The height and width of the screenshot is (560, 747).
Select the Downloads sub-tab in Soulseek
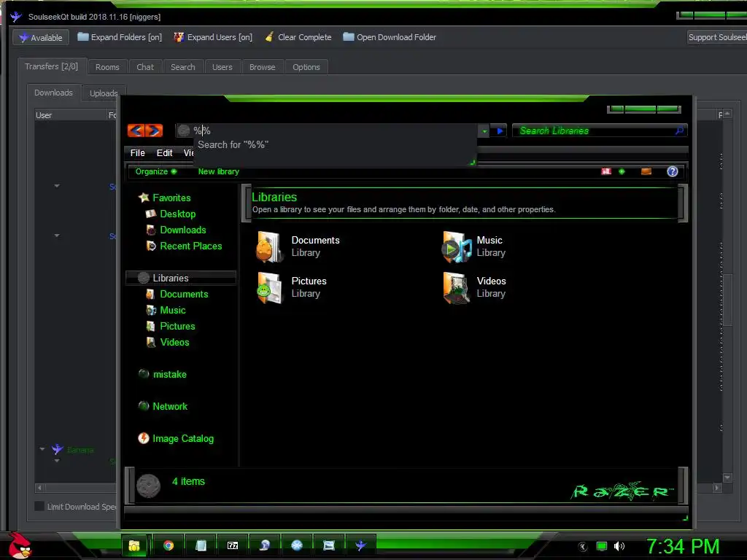(53, 93)
